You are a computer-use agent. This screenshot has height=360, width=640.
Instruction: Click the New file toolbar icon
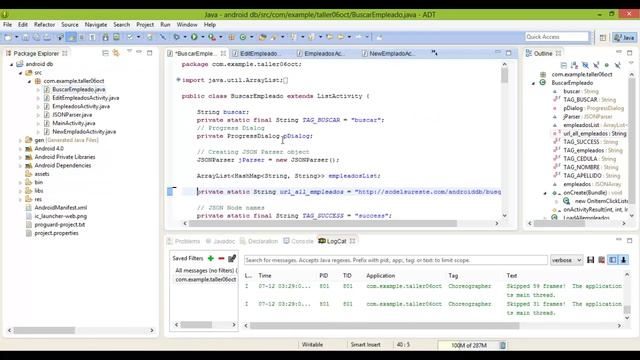8,37
